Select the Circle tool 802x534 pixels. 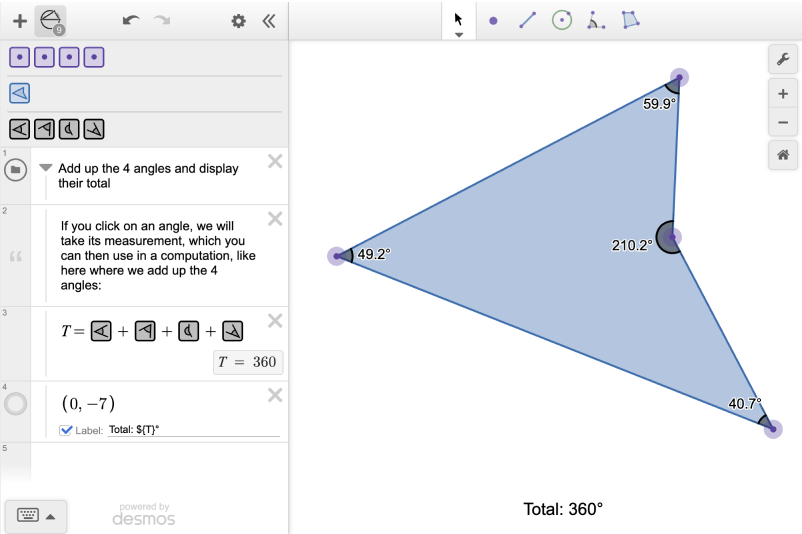[562, 20]
